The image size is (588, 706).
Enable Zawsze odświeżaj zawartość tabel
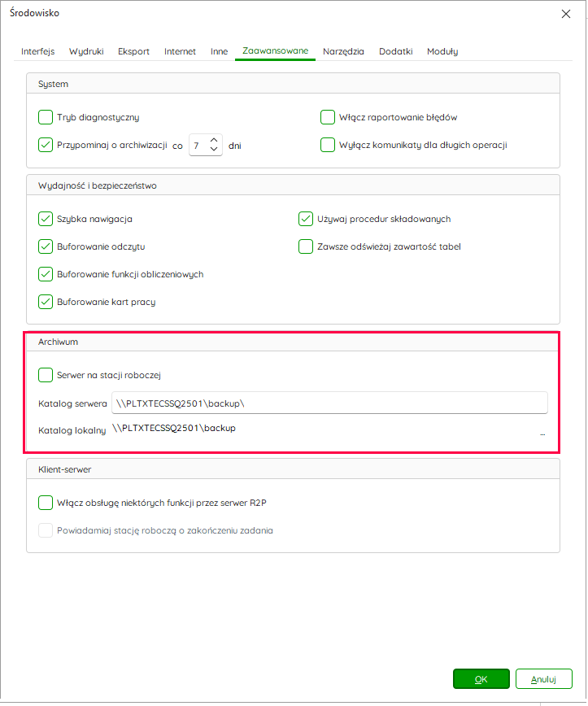pyautogui.click(x=306, y=246)
